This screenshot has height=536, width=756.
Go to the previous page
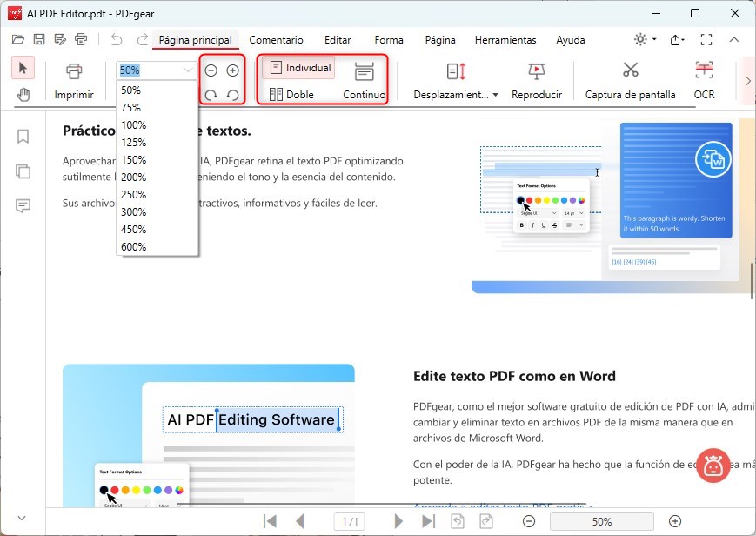[300, 521]
